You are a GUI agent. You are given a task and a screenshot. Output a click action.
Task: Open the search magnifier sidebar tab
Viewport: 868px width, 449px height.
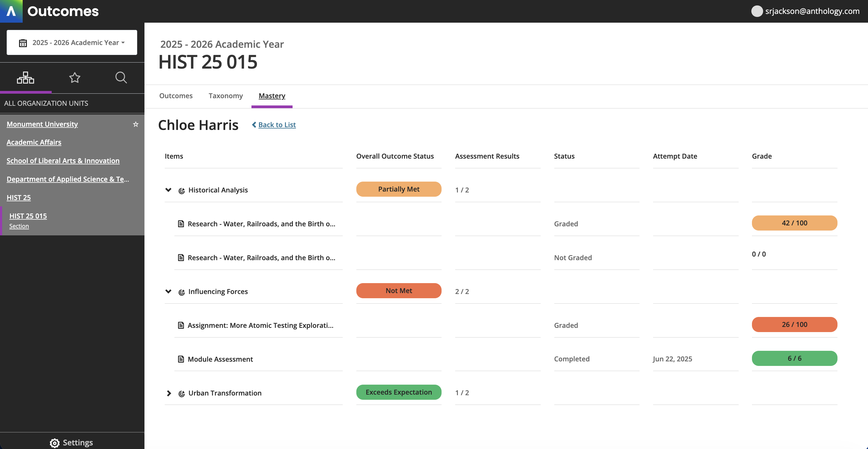click(121, 78)
